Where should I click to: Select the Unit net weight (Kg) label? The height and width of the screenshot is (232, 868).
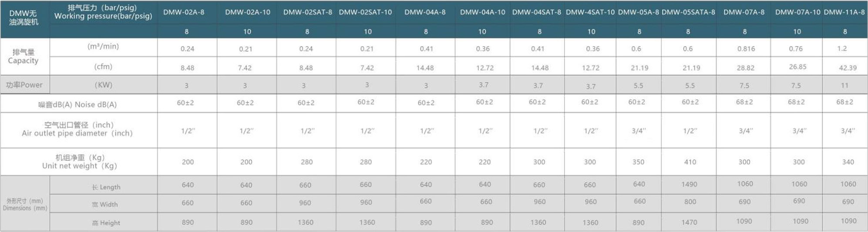tap(80, 162)
